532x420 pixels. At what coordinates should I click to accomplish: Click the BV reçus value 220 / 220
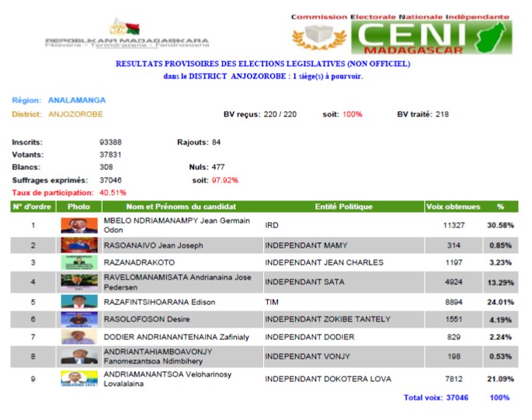[280, 114]
